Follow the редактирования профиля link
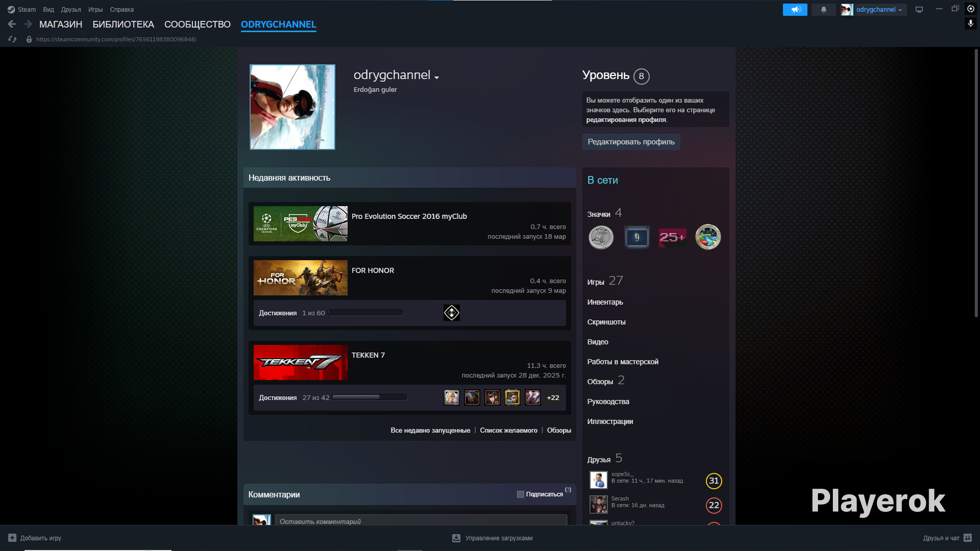980x551 pixels. click(626, 120)
